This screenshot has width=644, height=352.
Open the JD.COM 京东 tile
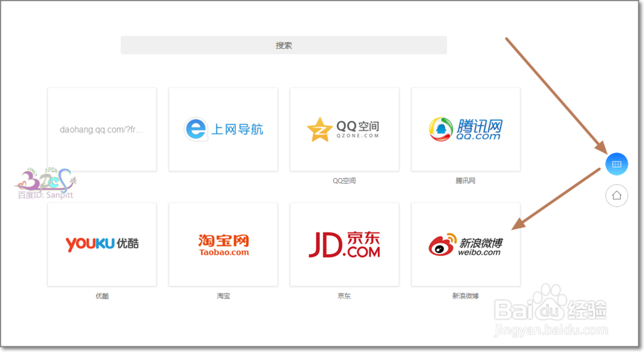344,245
